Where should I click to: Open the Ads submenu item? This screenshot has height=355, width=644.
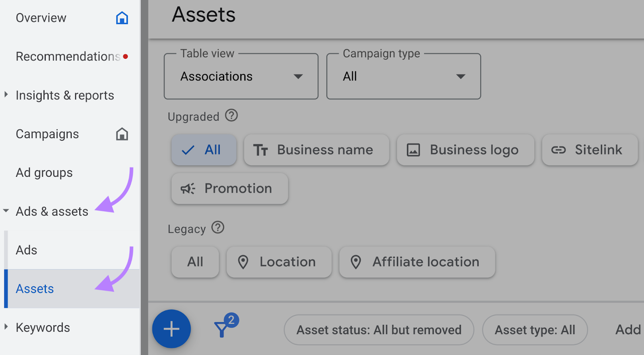pos(27,250)
